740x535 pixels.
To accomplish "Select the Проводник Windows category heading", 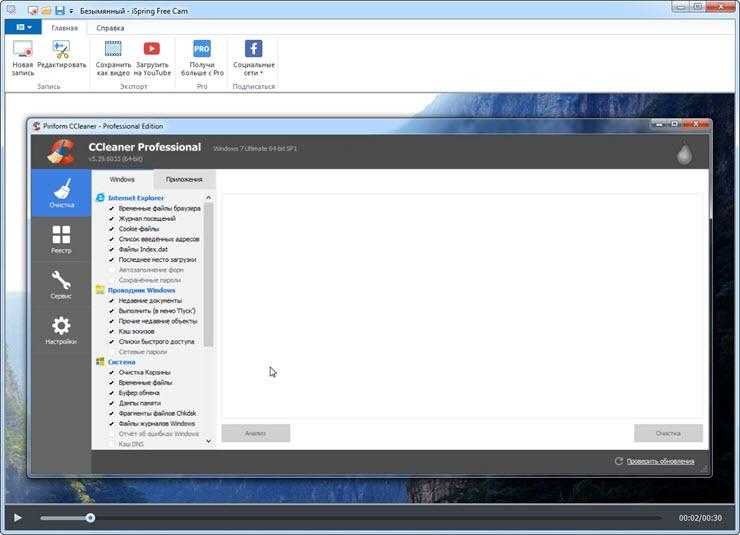I will click(x=142, y=290).
